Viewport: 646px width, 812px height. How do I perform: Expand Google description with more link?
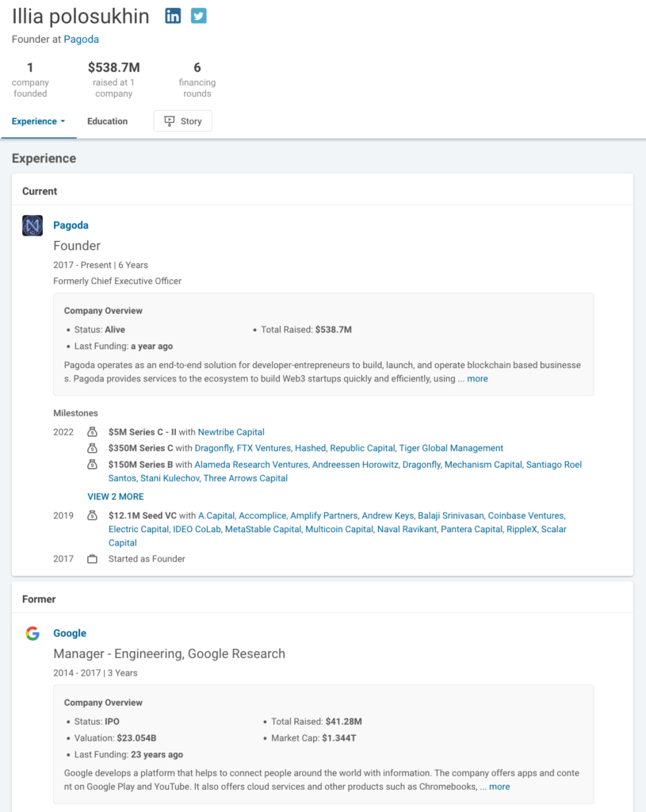[499, 787]
